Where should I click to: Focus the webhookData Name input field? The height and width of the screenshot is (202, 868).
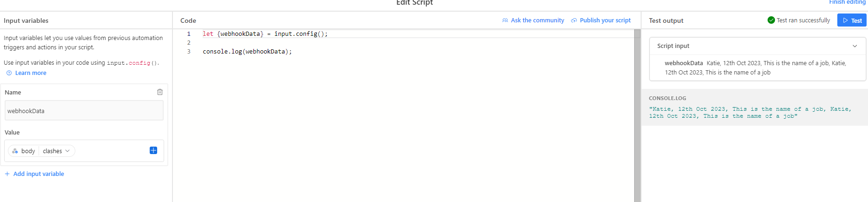pos(84,111)
